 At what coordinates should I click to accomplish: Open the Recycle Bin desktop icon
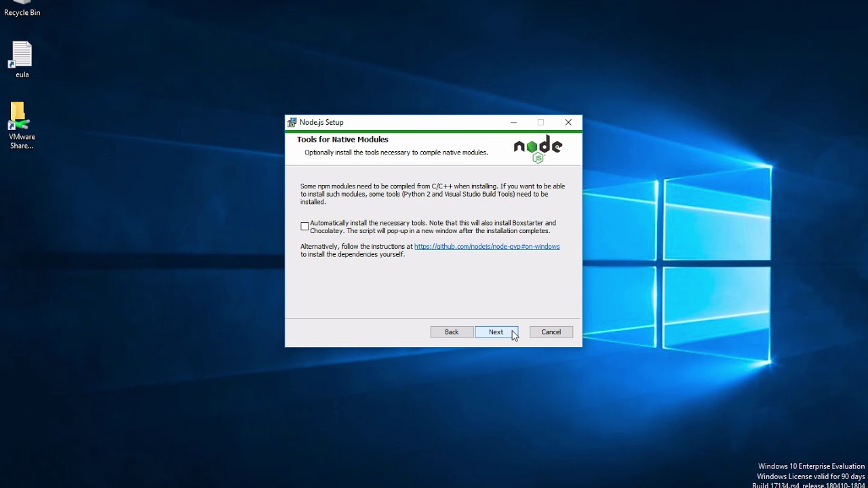coord(22,9)
